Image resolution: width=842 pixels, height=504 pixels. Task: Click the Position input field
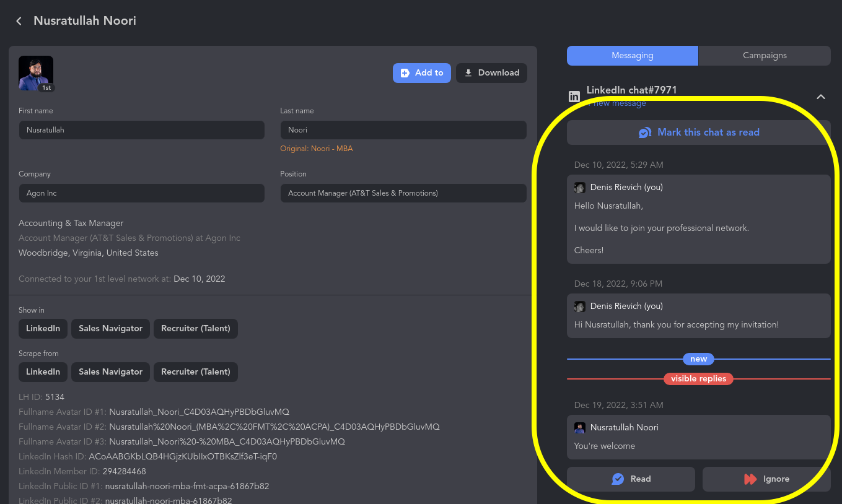click(x=403, y=193)
